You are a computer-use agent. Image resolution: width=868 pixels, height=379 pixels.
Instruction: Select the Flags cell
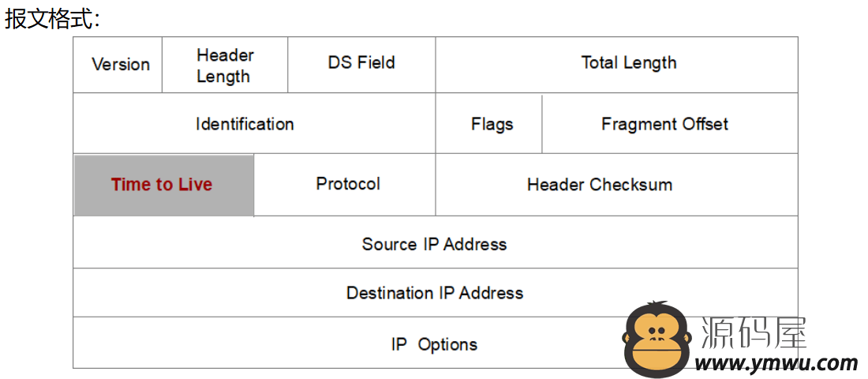coord(488,123)
